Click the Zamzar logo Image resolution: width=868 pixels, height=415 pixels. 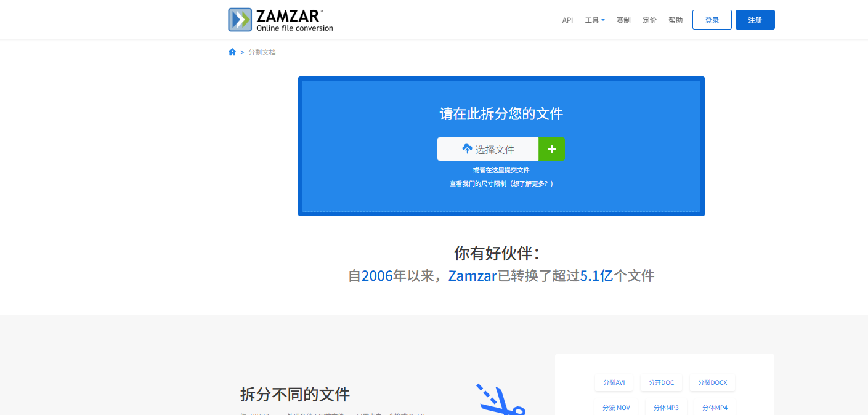[280, 20]
